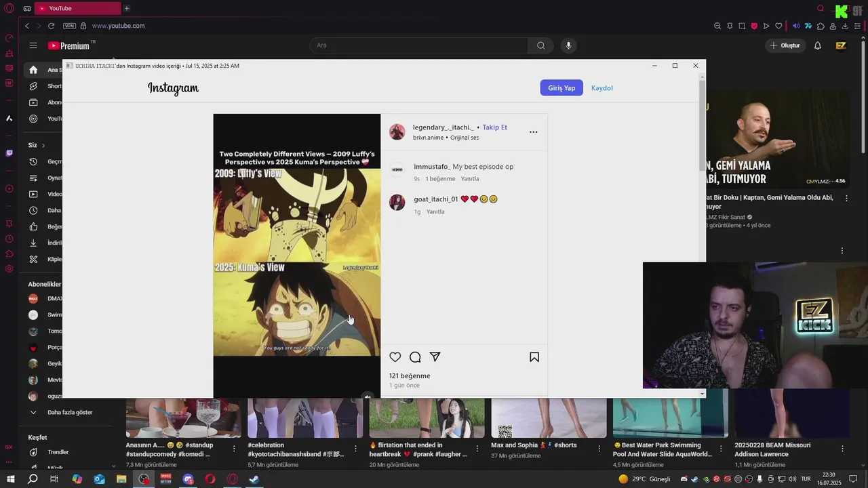The height and width of the screenshot is (488, 868).
Task: Open YouTube notifications bell
Action: coord(818,45)
